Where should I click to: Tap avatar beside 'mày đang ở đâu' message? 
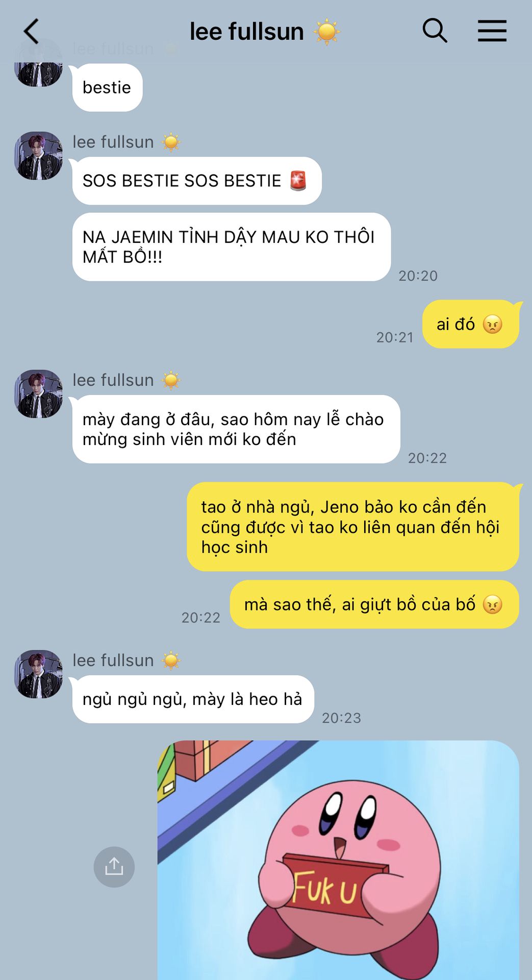pos(38,394)
